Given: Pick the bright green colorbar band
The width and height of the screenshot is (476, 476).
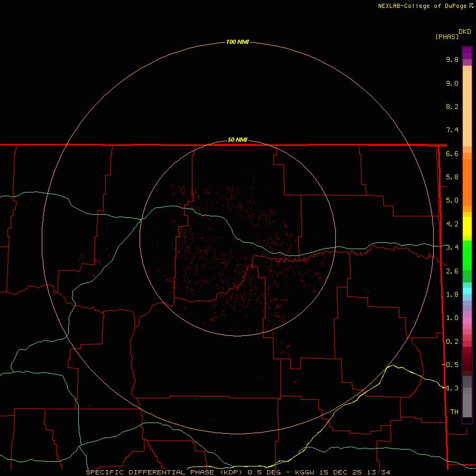Looking at the screenshot, I should 467,255.
